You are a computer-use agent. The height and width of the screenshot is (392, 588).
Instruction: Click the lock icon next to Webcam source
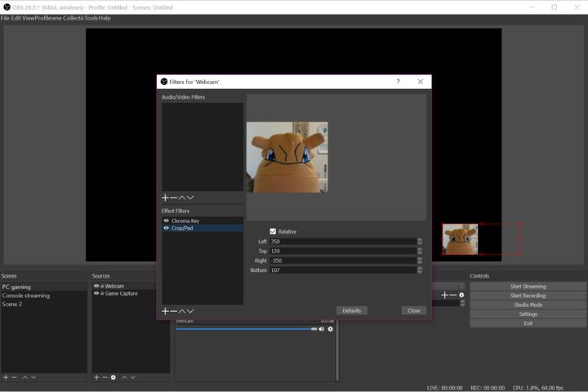tap(102, 286)
